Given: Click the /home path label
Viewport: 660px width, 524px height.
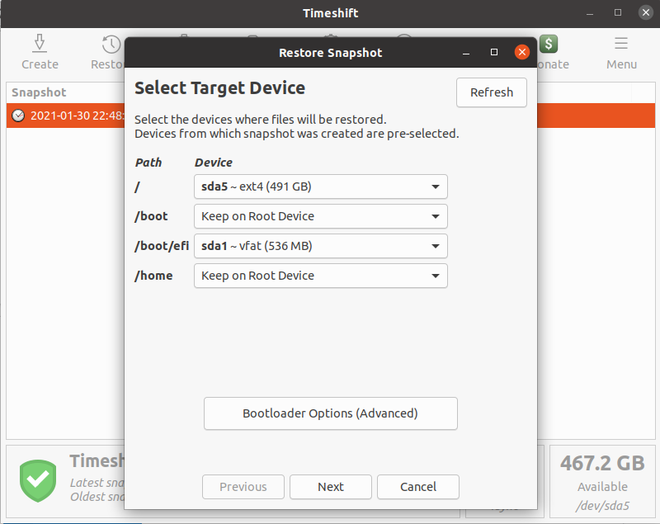Looking at the screenshot, I should (x=154, y=276).
